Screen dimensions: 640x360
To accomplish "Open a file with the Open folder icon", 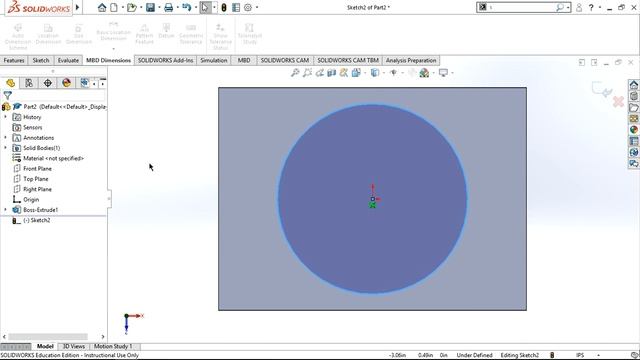I will point(131,7).
